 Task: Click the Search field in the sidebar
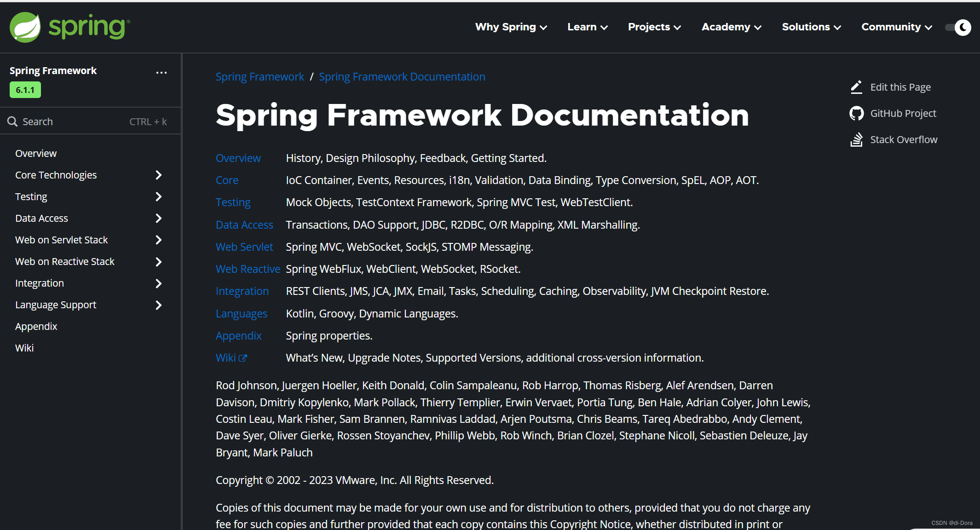pyautogui.click(x=90, y=121)
